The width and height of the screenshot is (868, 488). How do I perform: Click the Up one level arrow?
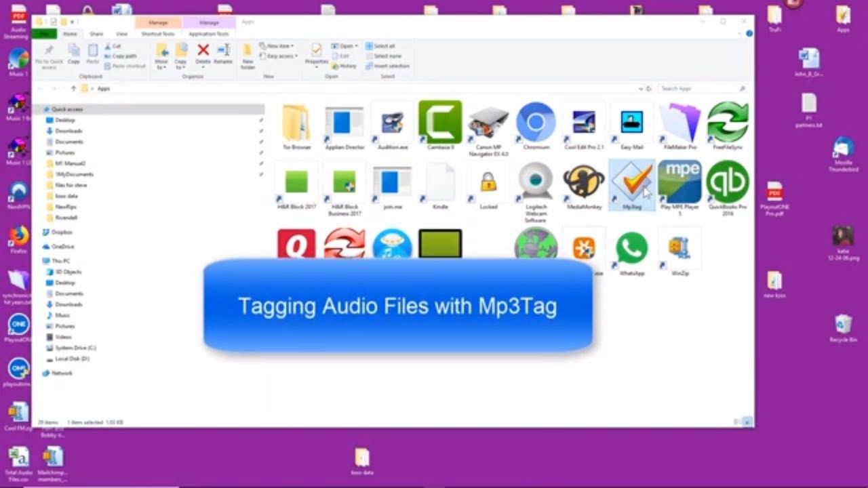coord(73,89)
